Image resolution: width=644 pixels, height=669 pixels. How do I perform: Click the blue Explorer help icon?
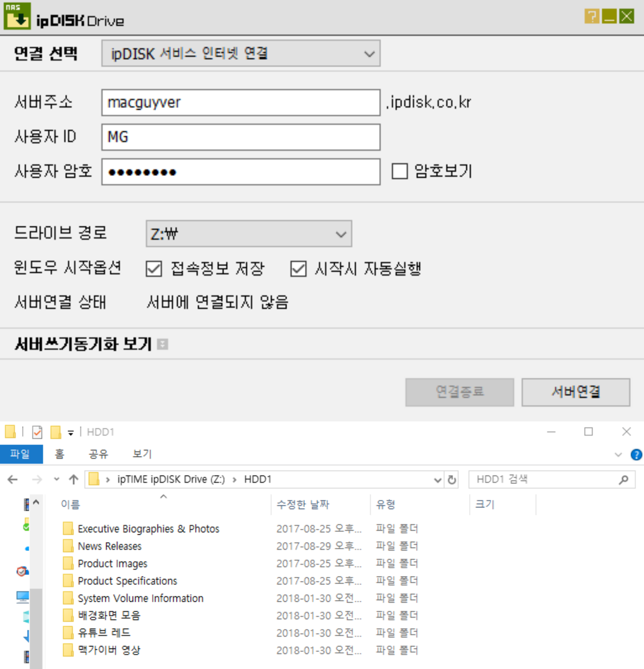[636, 455]
